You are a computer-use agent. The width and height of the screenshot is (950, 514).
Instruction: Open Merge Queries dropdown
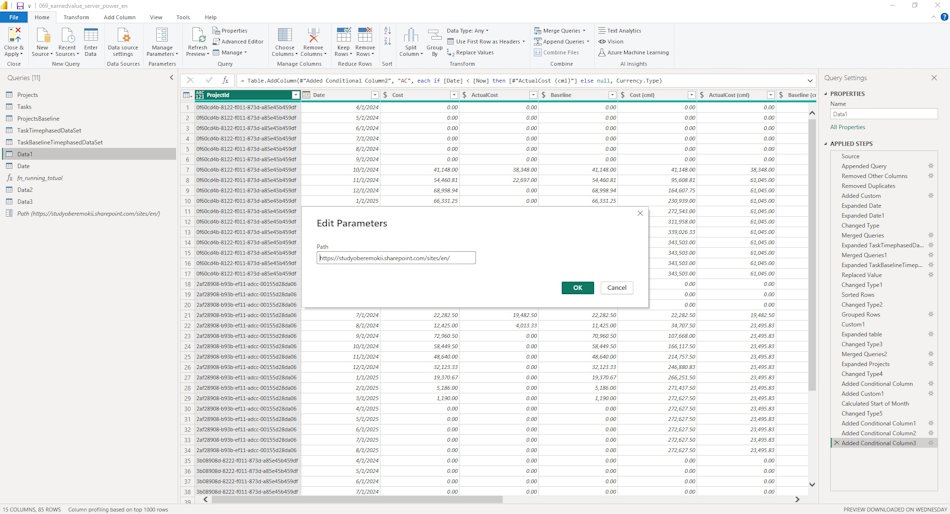[x=559, y=30]
